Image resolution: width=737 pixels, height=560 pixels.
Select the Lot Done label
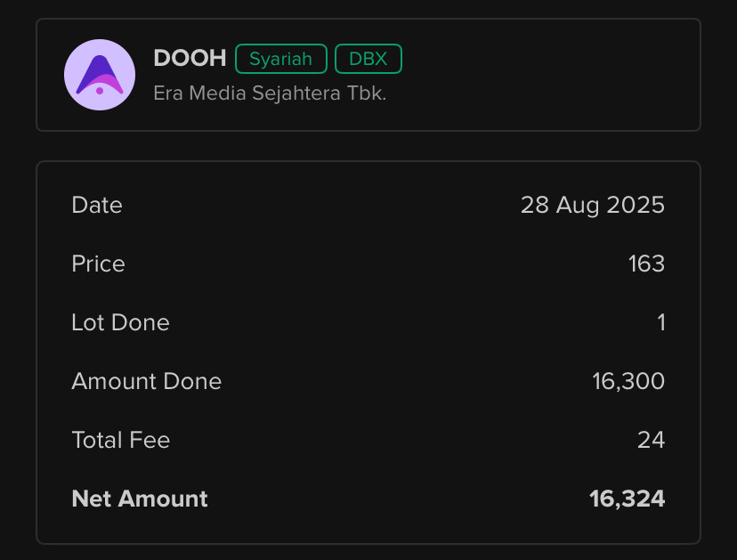click(120, 322)
